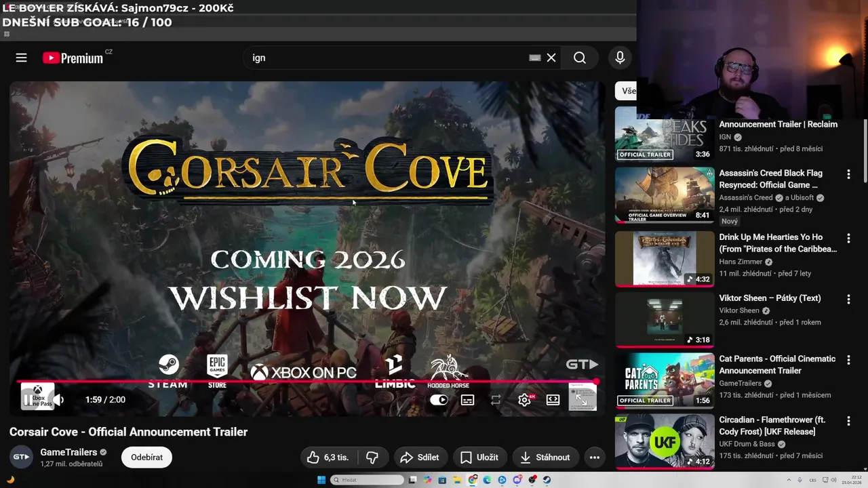The height and width of the screenshot is (488, 868).
Task: Open more actions three-dot menu under video
Action: [x=595, y=457]
